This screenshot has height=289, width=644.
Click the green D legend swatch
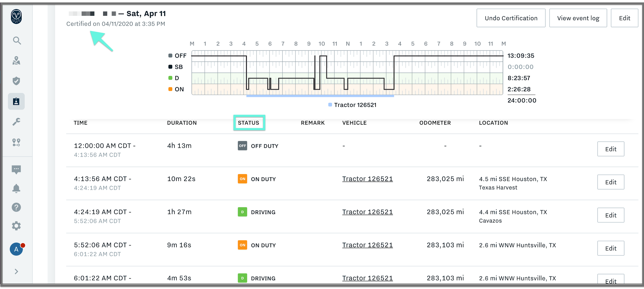tap(170, 78)
